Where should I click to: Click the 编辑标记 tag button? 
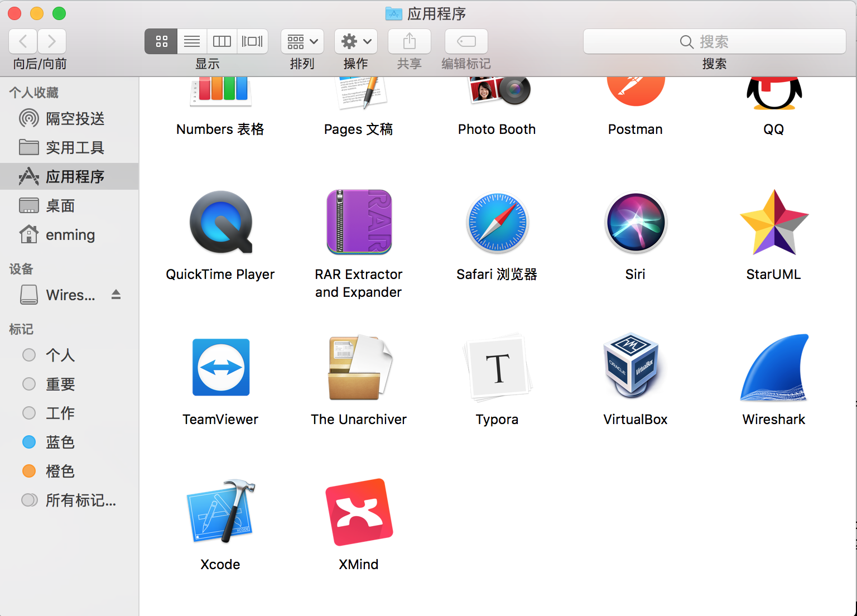coord(466,41)
